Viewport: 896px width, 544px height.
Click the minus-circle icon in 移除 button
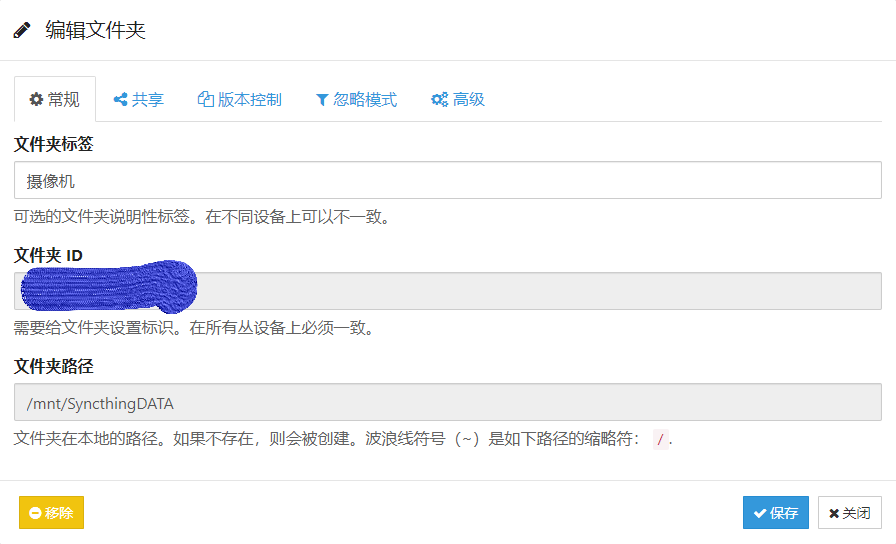pyautogui.click(x=35, y=513)
